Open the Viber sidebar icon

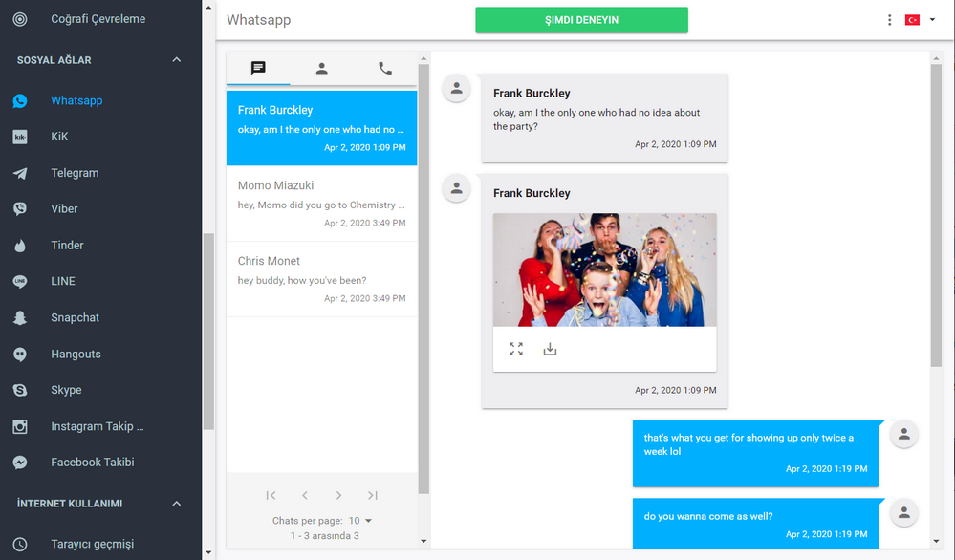tap(20, 208)
